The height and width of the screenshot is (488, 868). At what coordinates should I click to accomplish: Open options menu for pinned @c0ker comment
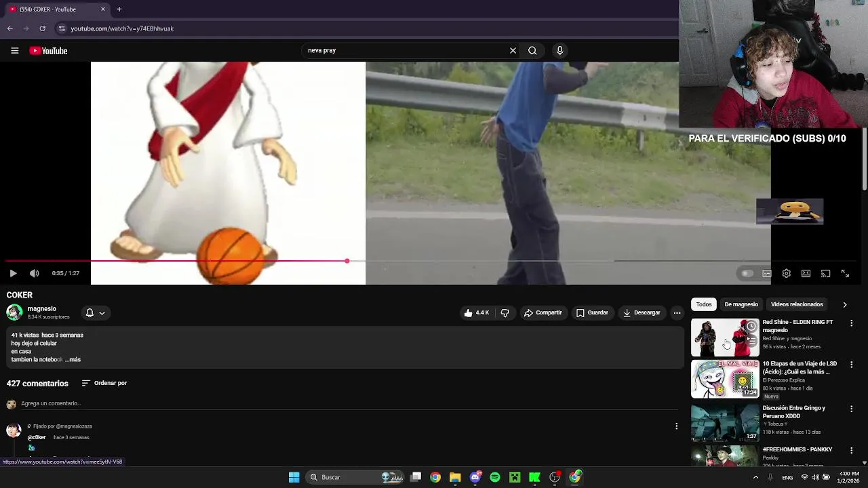pos(676,426)
